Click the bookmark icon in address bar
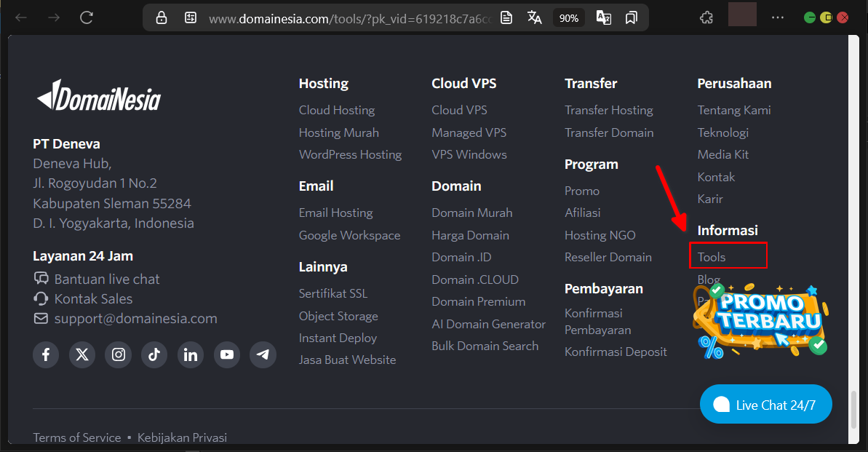The width and height of the screenshot is (868, 452). click(x=631, y=17)
